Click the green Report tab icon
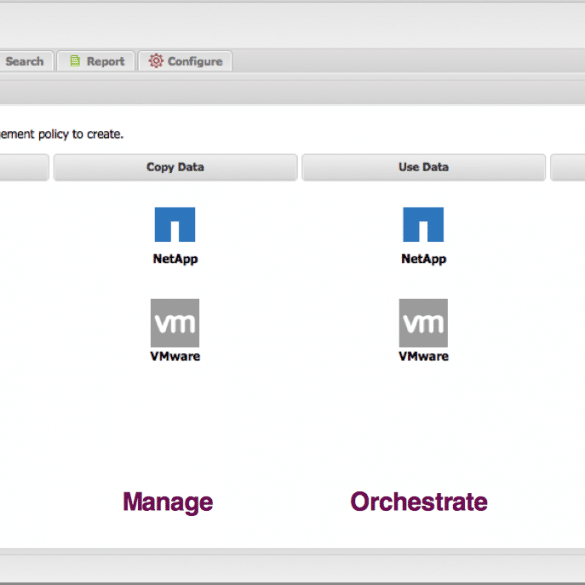This screenshot has height=585, width=585. click(75, 61)
